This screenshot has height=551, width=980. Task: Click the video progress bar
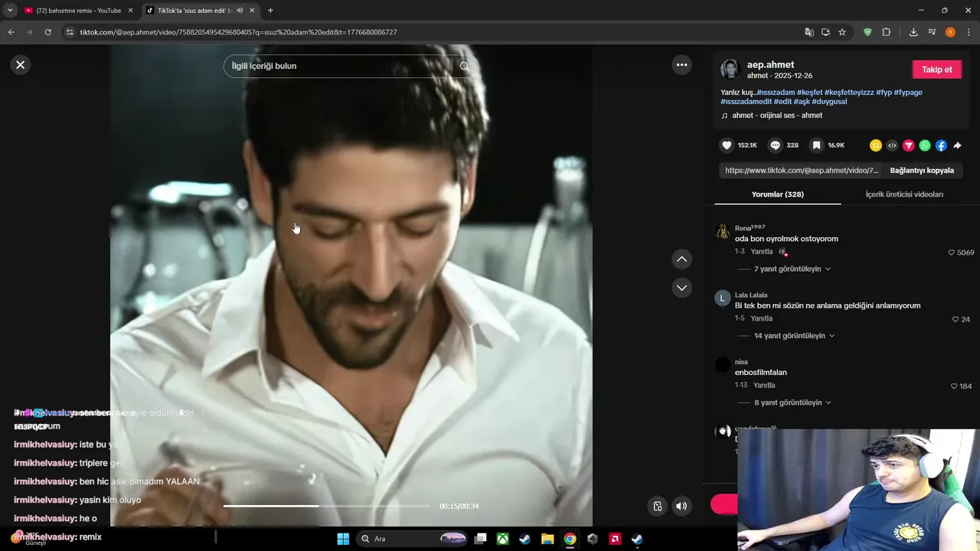327,506
